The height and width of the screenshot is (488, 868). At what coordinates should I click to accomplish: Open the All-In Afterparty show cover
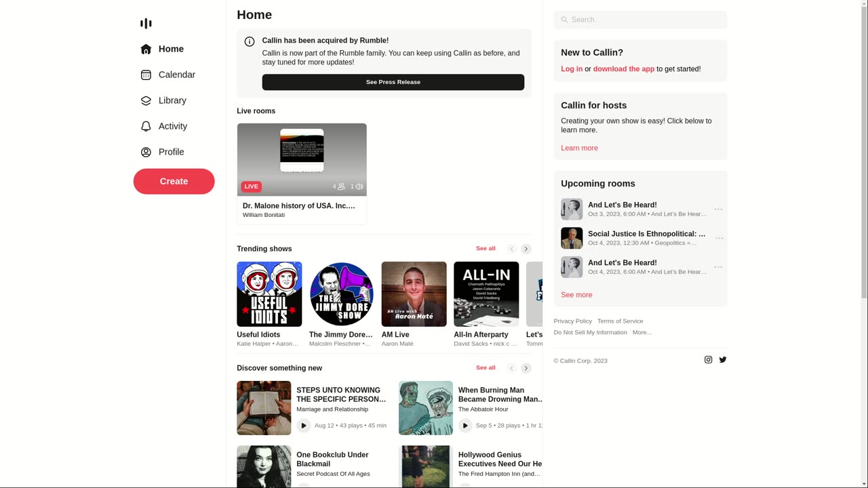tap(486, 294)
